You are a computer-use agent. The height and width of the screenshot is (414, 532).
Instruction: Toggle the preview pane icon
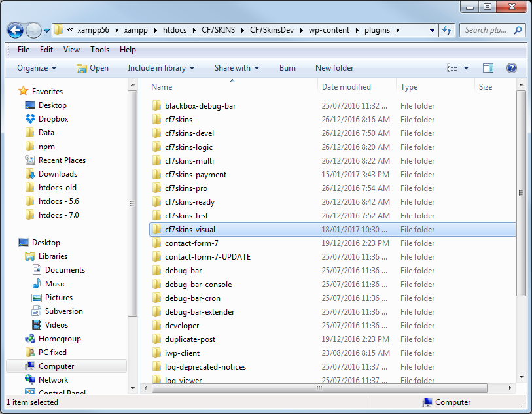click(488, 68)
